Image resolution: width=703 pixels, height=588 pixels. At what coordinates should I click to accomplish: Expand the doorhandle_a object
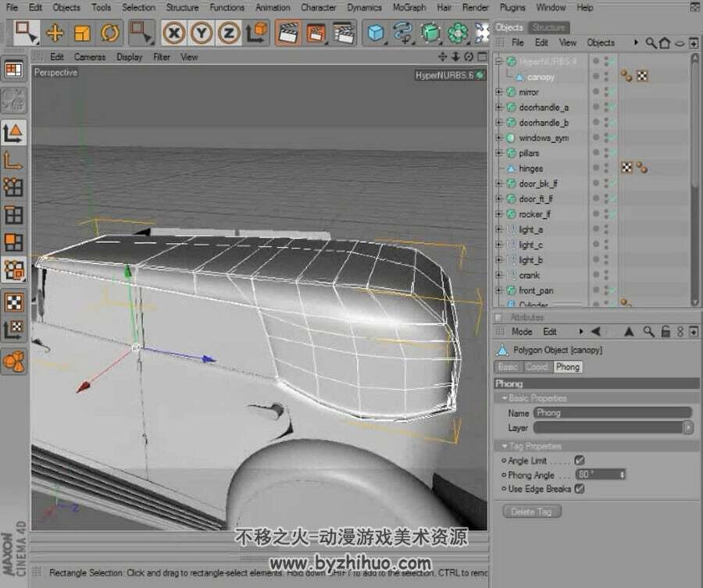[x=498, y=107]
